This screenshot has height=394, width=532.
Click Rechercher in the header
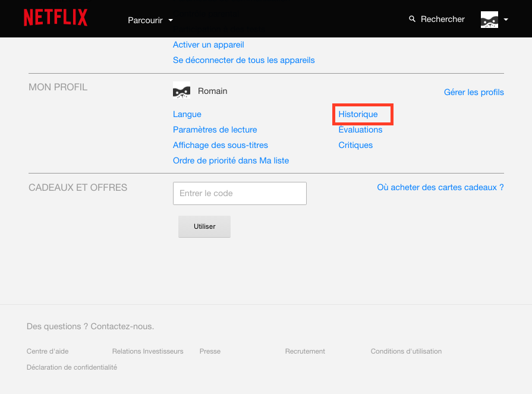(x=442, y=20)
